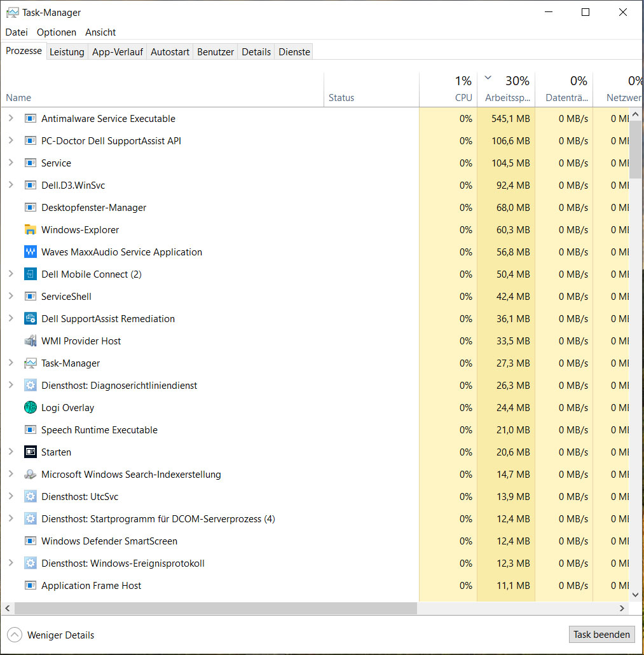
Task: Switch to the Dienste tab
Action: tap(294, 52)
